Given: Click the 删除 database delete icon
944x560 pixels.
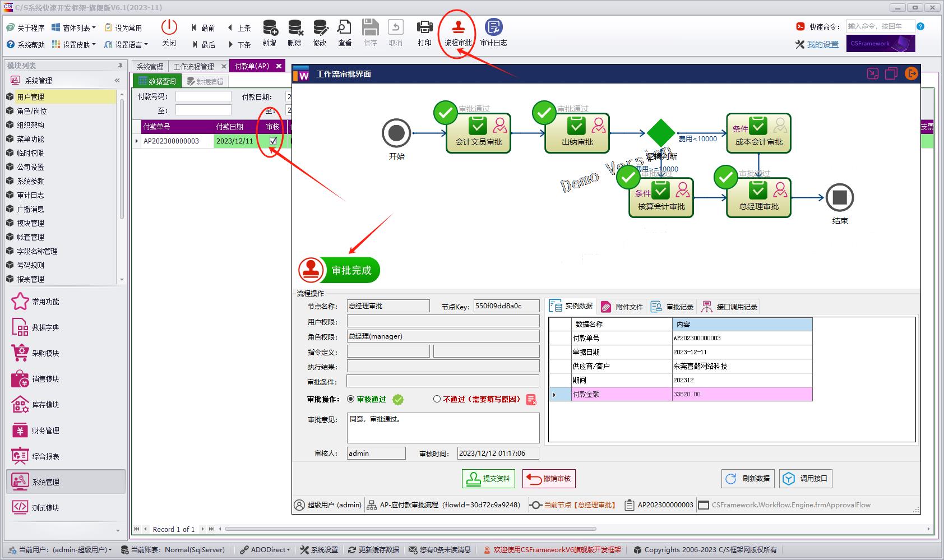Looking at the screenshot, I should 294,27.
